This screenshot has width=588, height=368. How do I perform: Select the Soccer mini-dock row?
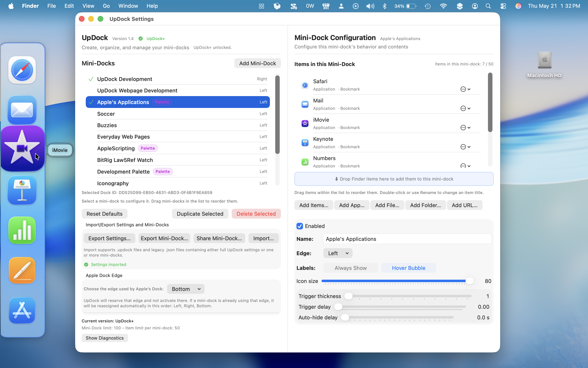click(178, 114)
